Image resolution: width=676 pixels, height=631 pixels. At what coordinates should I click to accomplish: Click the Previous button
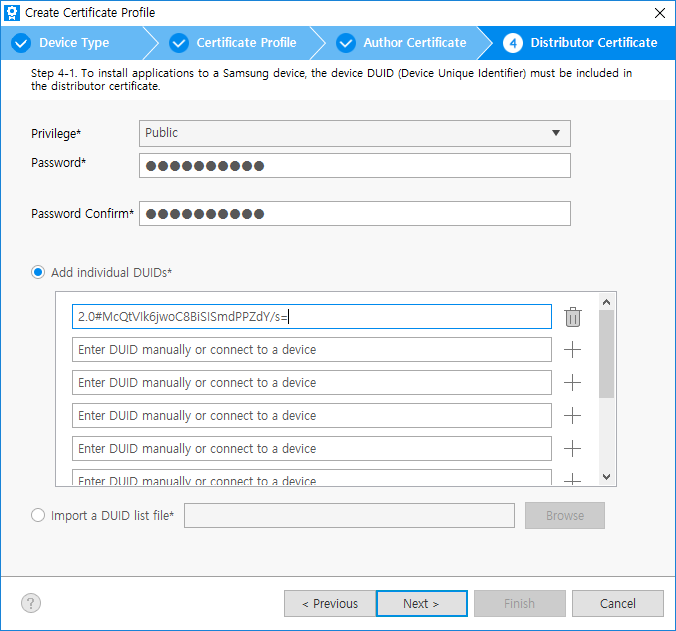329,603
